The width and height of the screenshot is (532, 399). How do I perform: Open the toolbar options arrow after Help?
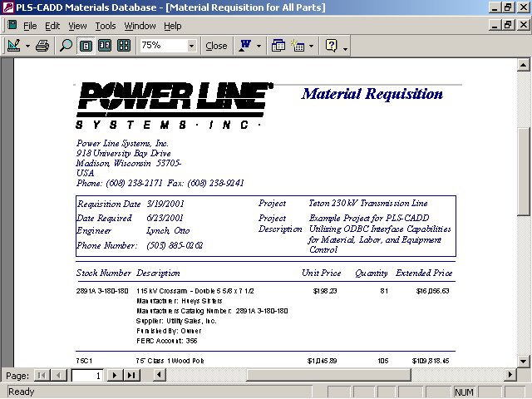click(346, 49)
